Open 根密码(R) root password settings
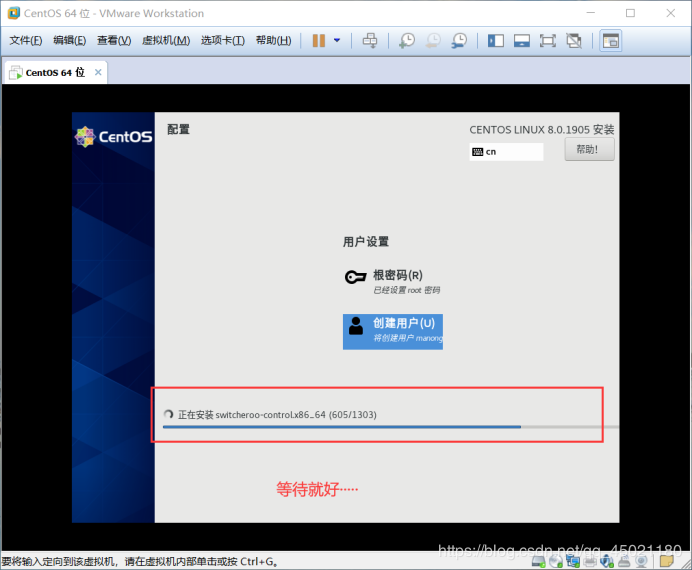 (x=393, y=281)
